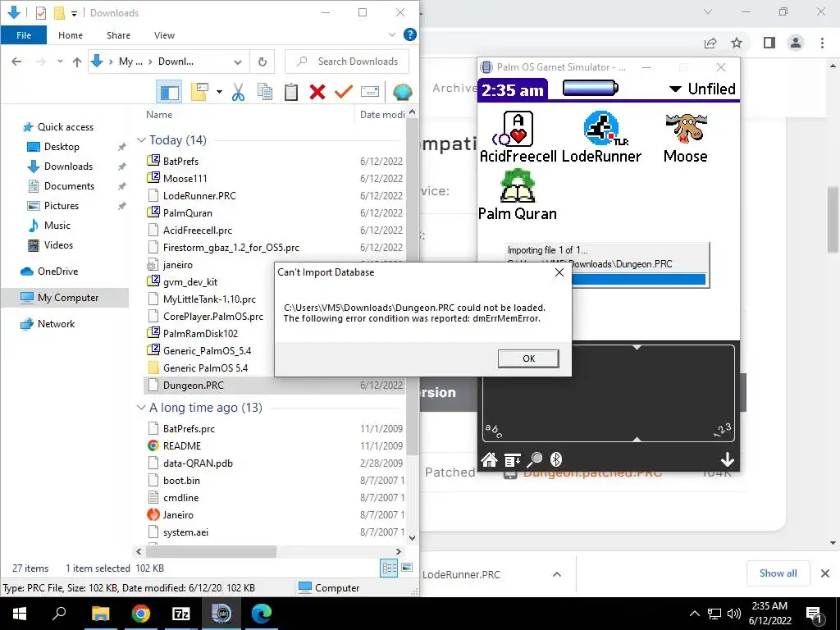
Task: Click the Chrome share page icon
Action: coord(710,43)
